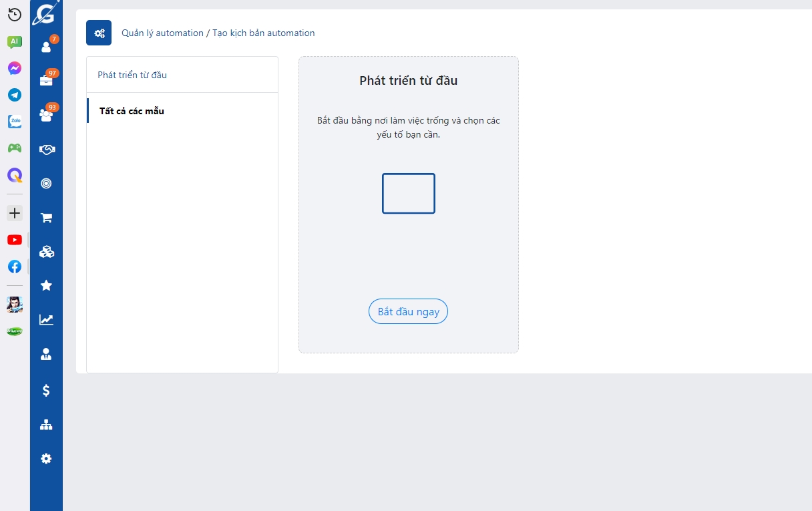Select the target bullseye icon in sidebar
Viewport: 812px width, 511px height.
pyautogui.click(x=46, y=184)
